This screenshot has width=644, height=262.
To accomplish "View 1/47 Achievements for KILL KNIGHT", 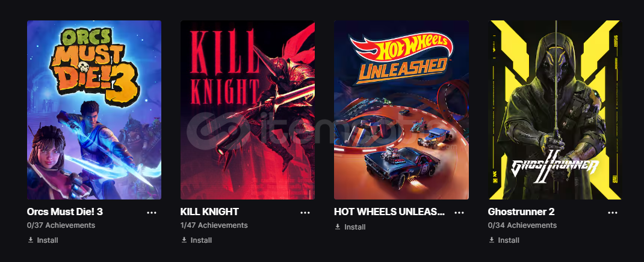I will pyautogui.click(x=214, y=225).
